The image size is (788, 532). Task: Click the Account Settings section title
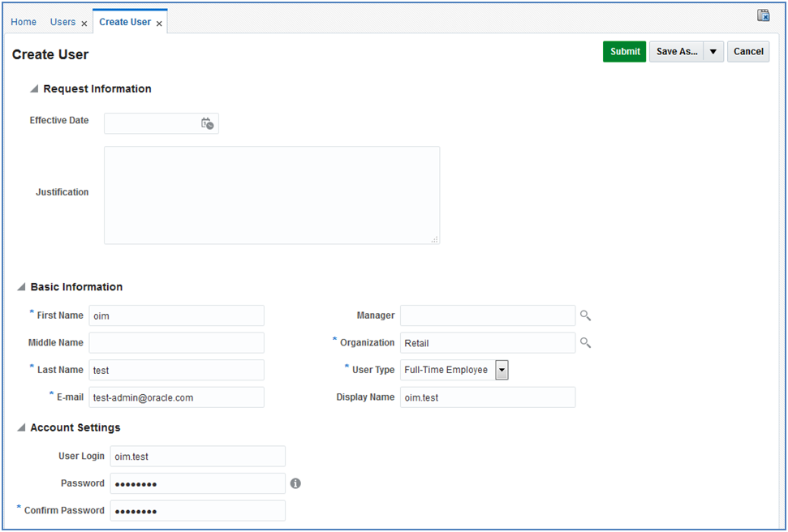click(x=75, y=427)
